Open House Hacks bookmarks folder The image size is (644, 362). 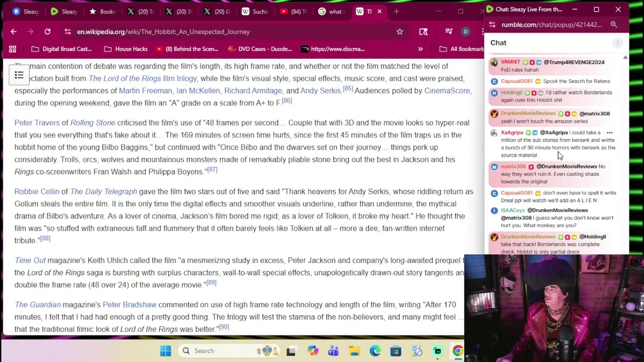(x=126, y=49)
